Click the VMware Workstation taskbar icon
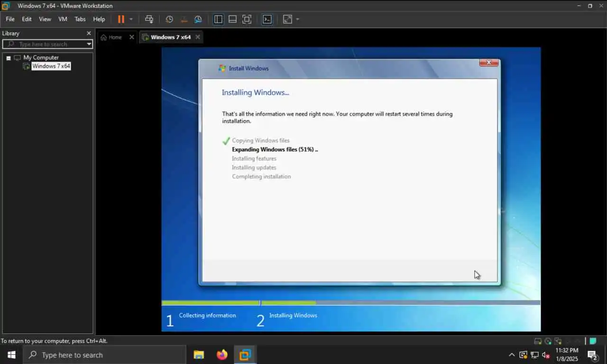 click(245, 355)
